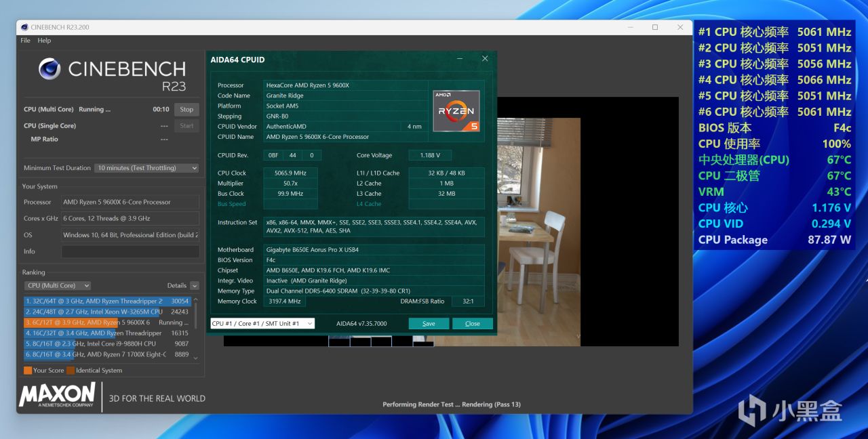Click the CPU usage 100% overlay row
The height and width of the screenshot is (439, 868).
(774, 144)
